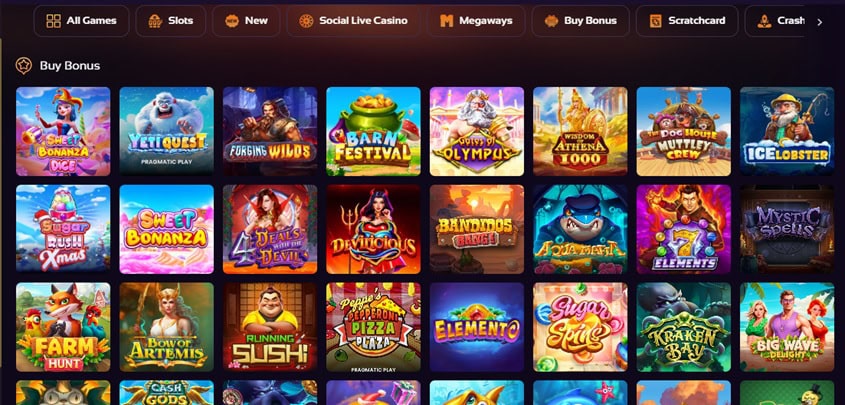
Task: Select the Slots category tab
Action: (170, 21)
